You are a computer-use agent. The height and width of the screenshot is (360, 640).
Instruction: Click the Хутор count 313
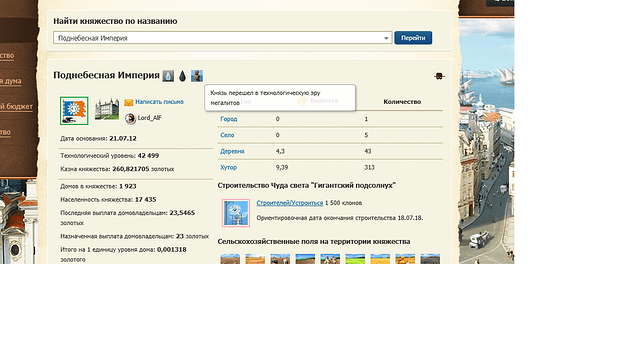(369, 167)
